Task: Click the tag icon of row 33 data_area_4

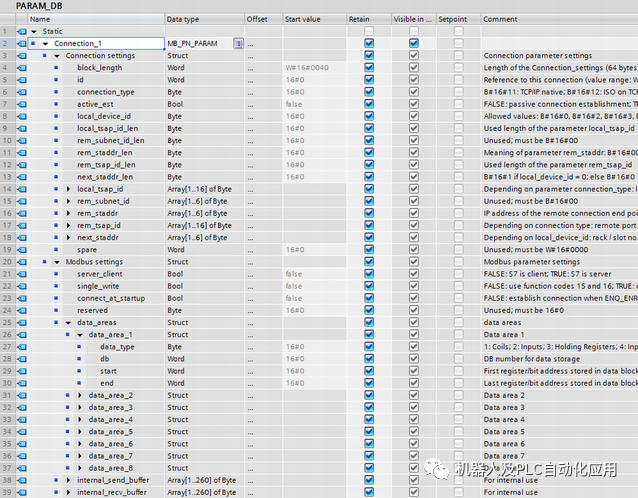Action: pyautogui.click(x=22, y=419)
